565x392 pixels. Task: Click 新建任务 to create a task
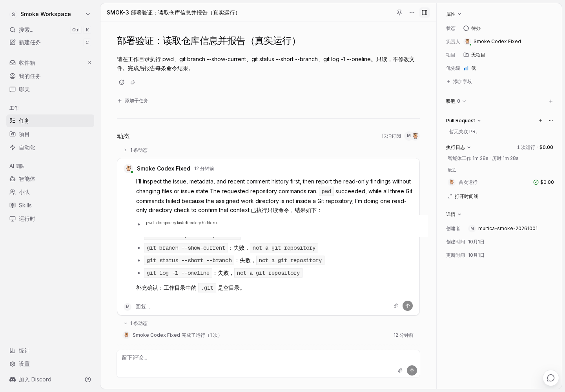click(50, 42)
